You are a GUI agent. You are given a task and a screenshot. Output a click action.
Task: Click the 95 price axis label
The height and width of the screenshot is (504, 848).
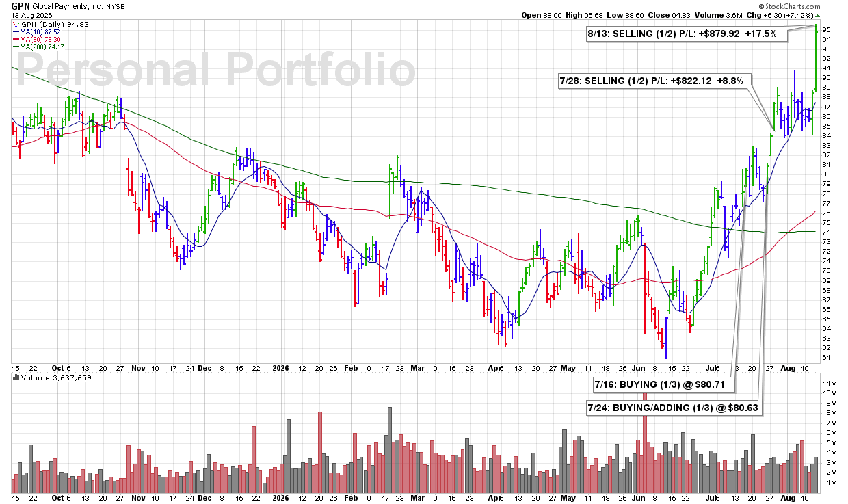pyautogui.click(x=827, y=29)
